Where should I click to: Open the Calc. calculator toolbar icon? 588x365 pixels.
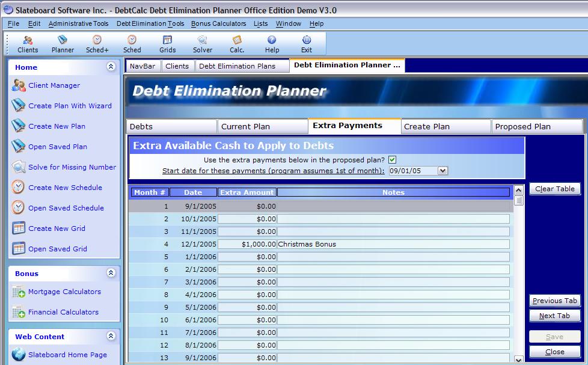point(237,43)
